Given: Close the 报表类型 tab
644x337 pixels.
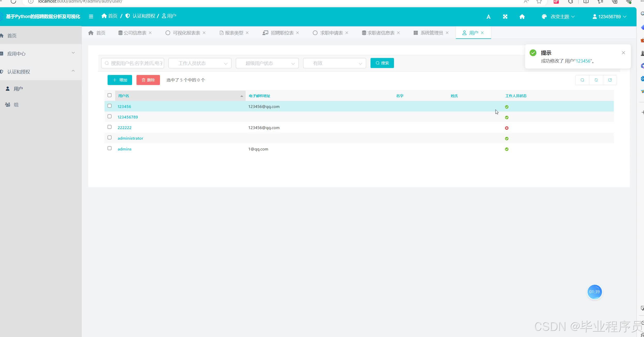Looking at the screenshot, I should point(247,33).
